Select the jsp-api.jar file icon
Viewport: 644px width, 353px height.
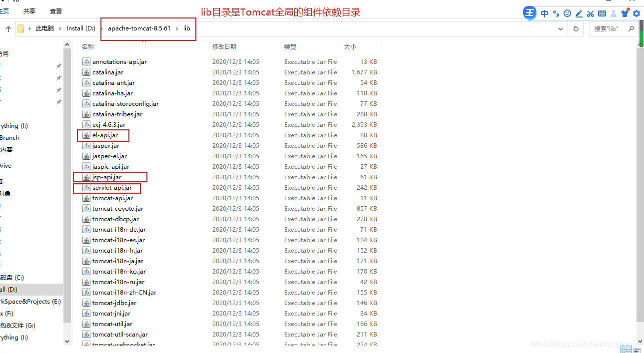pyautogui.click(x=86, y=177)
